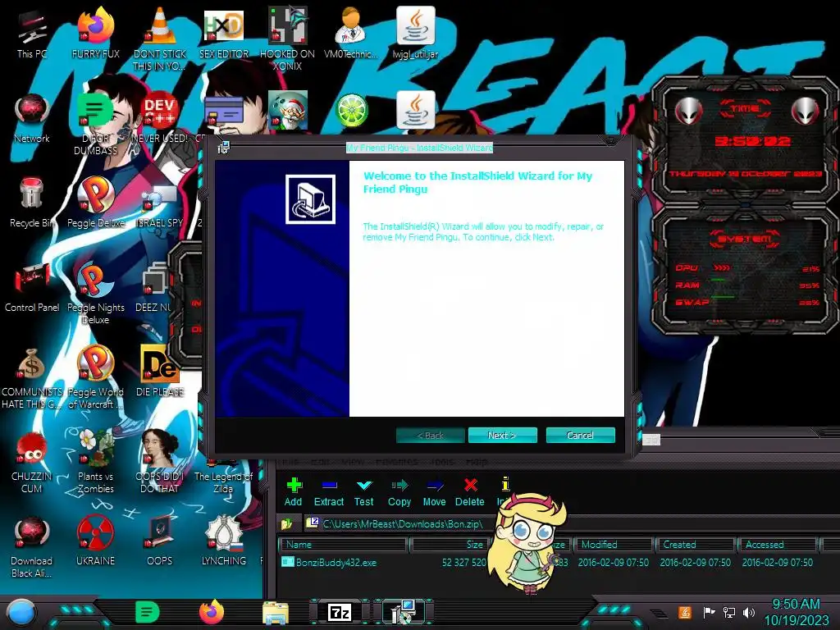This screenshot has width=840, height=630.
Task: Select Peggle World of Warcraft shortcut
Action: click(x=95, y=377)
